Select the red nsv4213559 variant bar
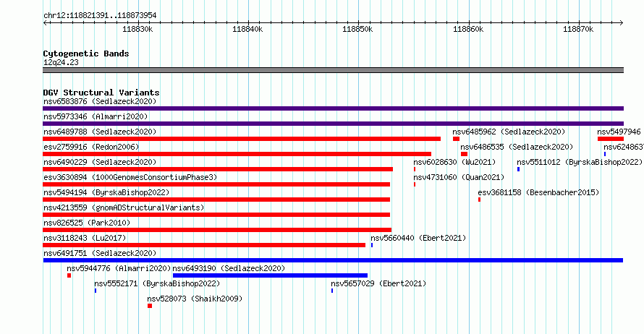The height and width of the screenshot is (334, 644). click(216, 215)
